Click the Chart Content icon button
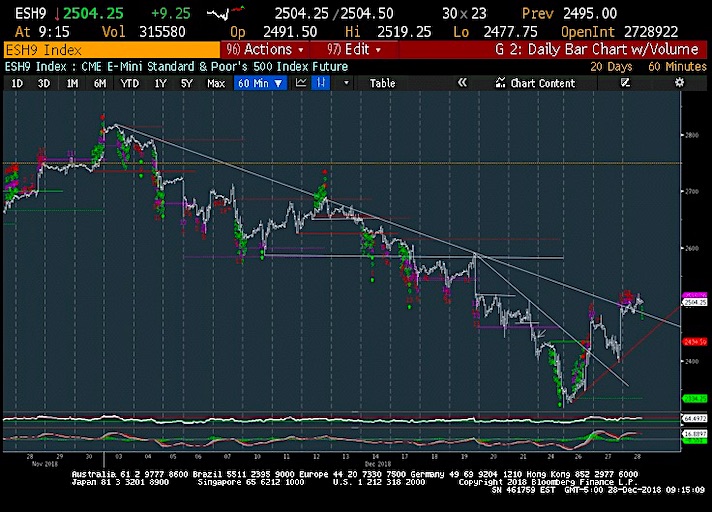 (x=536, y=83)
